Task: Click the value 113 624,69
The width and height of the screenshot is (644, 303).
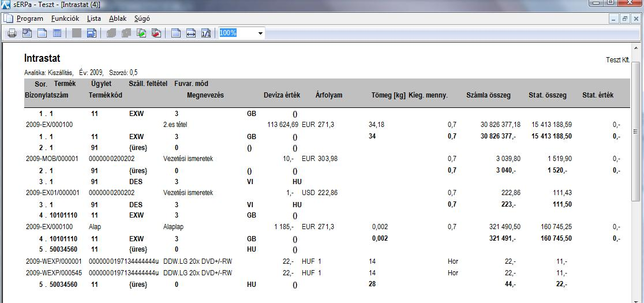Action: [283, 125]
